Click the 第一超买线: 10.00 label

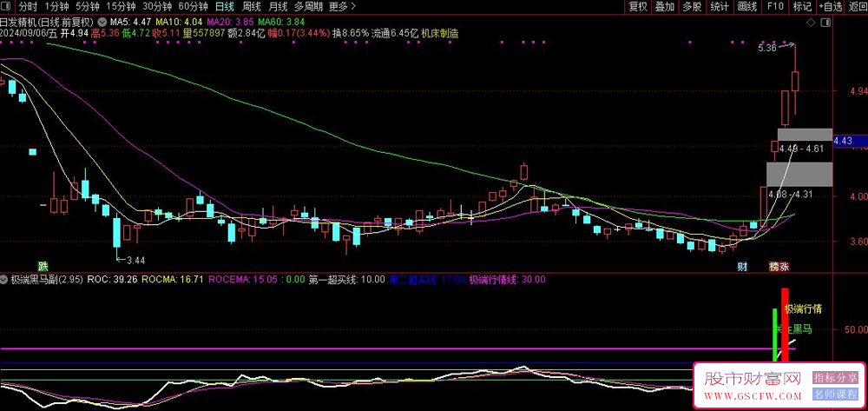tap(346, 280)
